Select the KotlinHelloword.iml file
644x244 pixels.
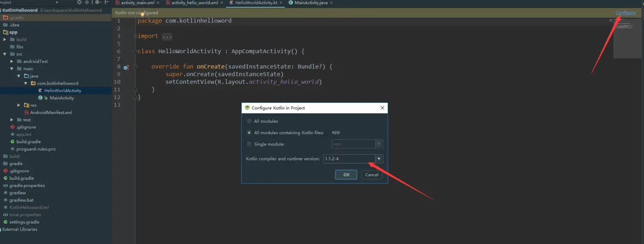pyautogui.click(x=29, y=208)
